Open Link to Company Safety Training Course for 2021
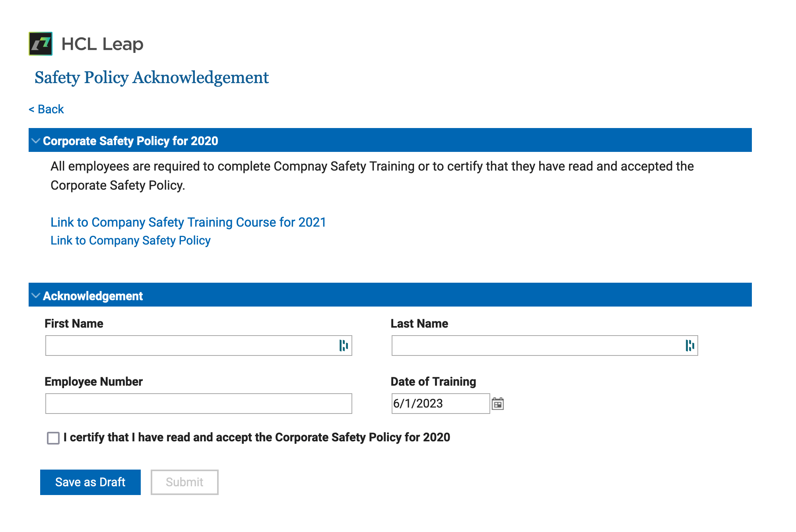 [188, 222]
